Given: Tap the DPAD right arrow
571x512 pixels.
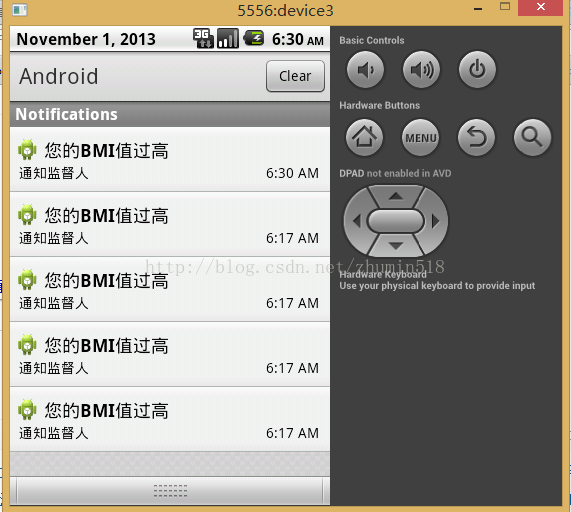Looking at the screenshot, I should [436, 221].
